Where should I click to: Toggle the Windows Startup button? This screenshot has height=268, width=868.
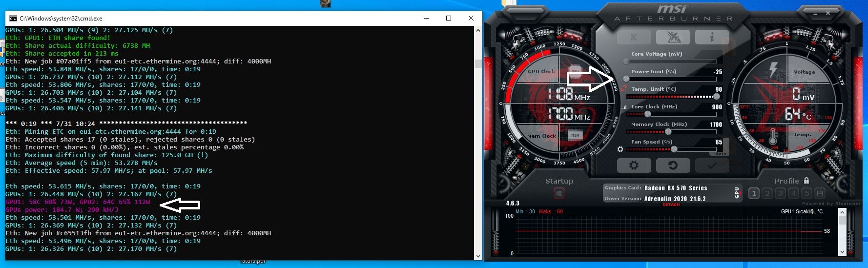pos(559,193)
